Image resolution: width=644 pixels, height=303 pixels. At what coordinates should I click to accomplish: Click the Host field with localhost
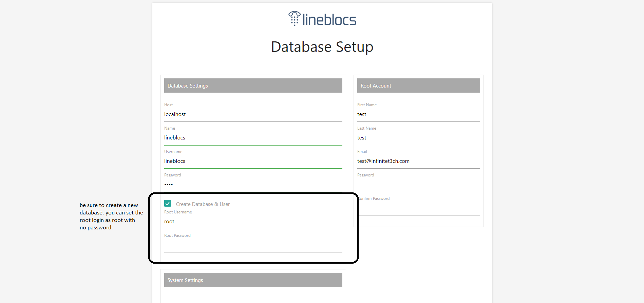[x=253, y=114]
